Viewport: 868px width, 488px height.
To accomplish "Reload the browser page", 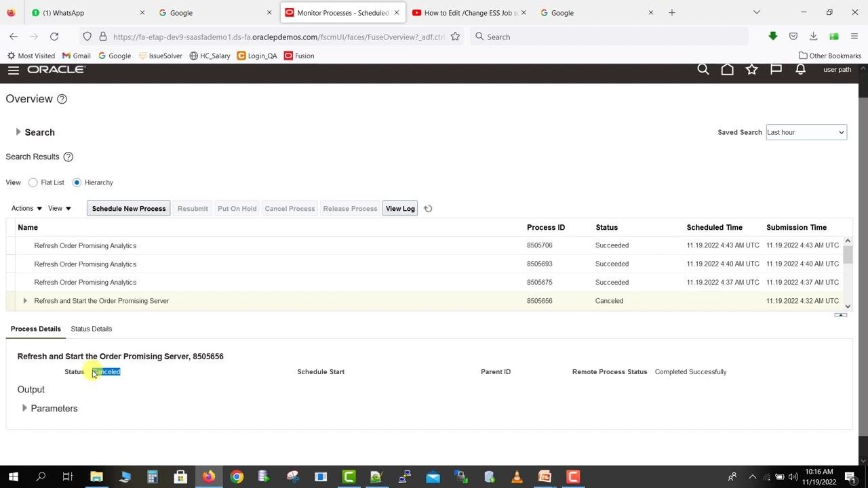I will 54,37.
